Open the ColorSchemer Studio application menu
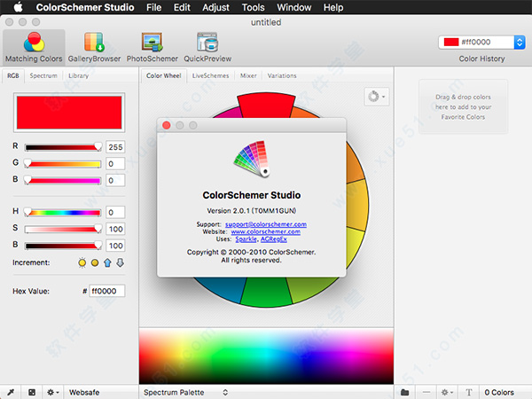Screen dimensions: 532x399 pos(85,7)
